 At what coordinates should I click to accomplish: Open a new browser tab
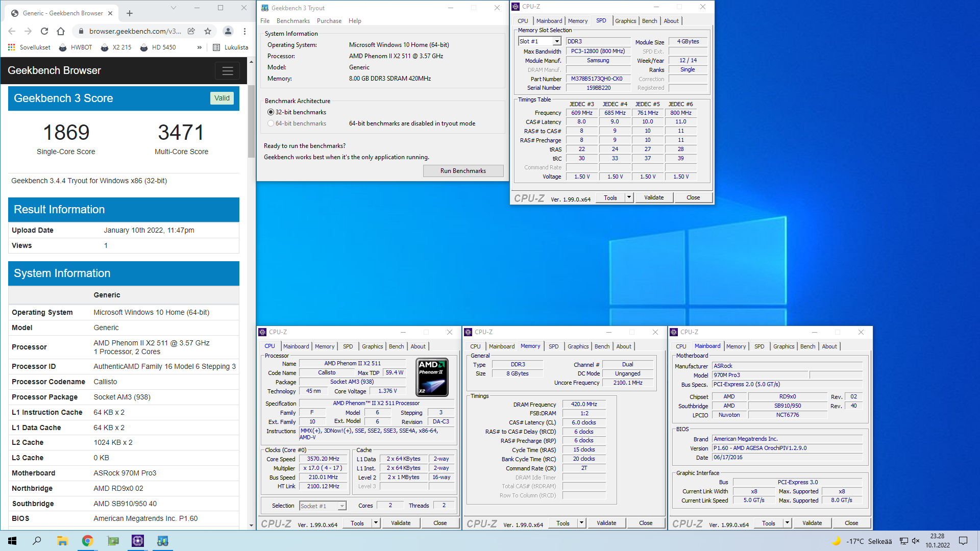coord(130,13)
